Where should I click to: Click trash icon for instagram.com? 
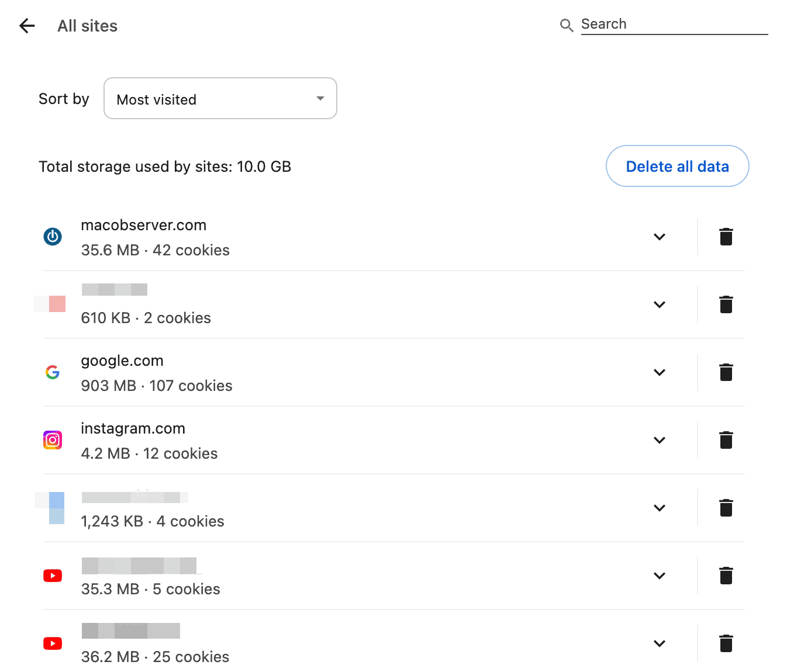[x=726, y=440]
